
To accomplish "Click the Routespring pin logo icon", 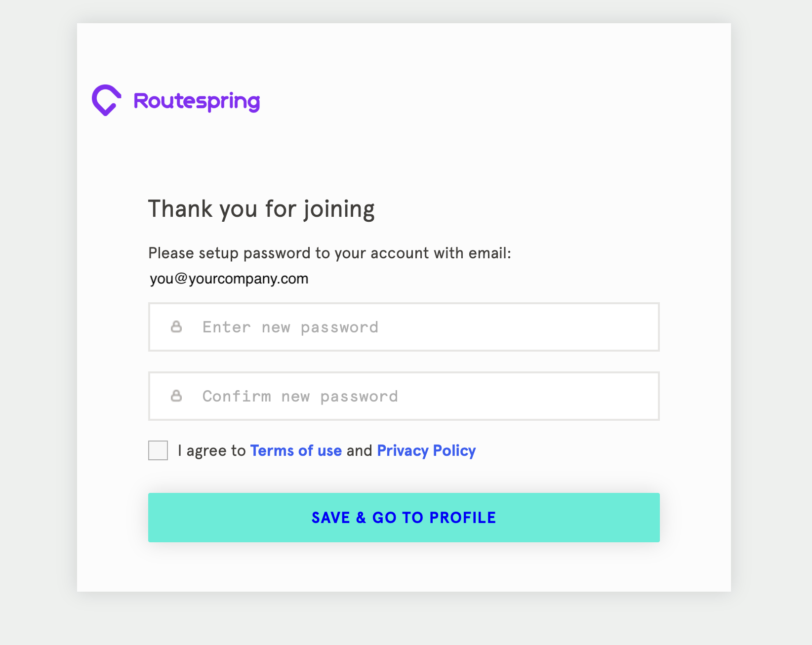I will click(x=106, y=100).
